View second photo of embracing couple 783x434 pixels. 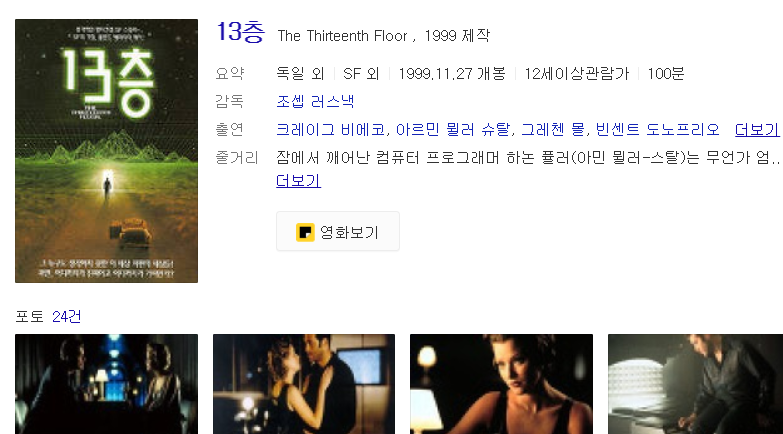304,384
